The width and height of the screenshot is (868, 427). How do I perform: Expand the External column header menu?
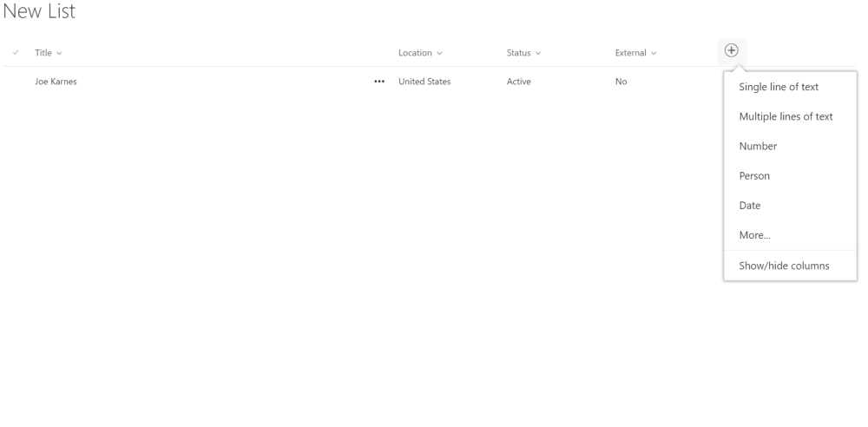tap(635, 54)
